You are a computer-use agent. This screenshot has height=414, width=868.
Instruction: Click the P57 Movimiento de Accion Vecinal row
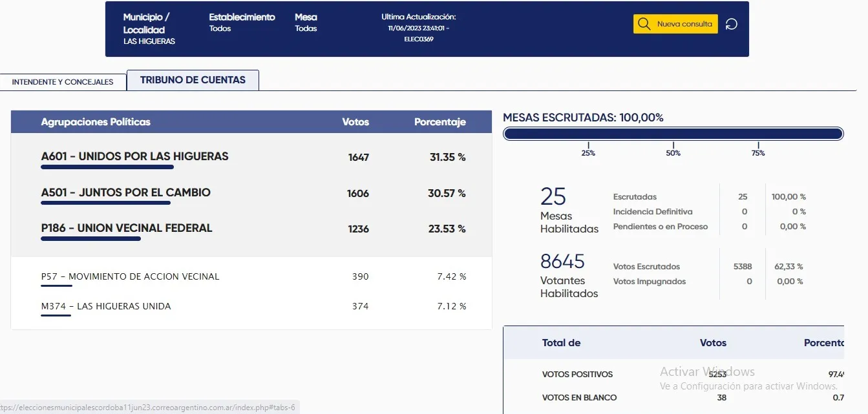[130, 276]
